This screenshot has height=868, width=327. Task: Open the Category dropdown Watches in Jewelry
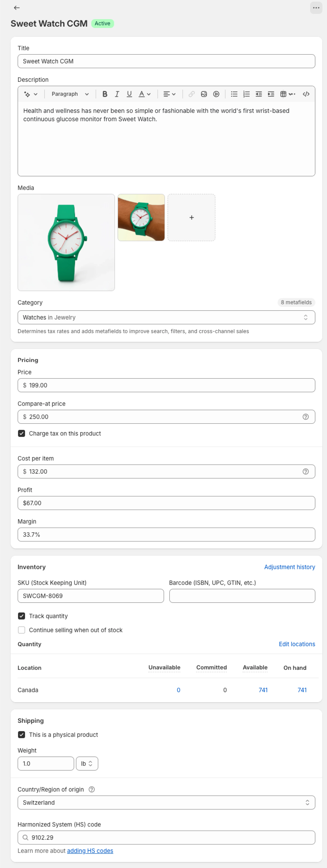[x=166, y=317]
